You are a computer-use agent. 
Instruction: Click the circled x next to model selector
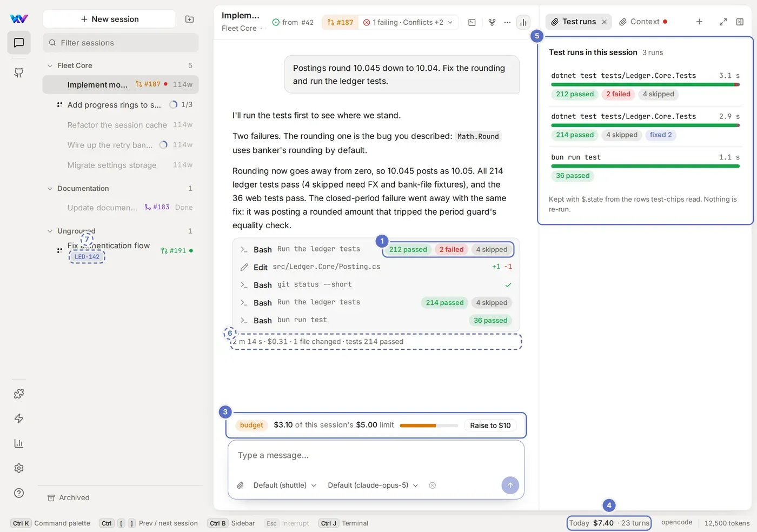(432, 485)
